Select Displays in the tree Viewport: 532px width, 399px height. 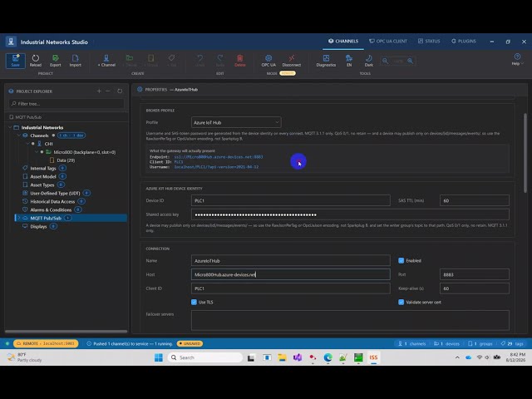tap(39, 226)
